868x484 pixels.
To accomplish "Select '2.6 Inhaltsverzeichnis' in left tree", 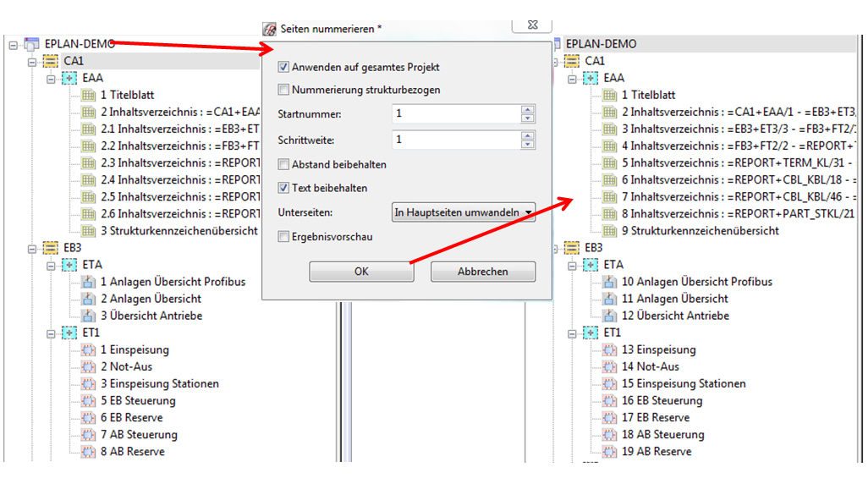I will (180, 214).
